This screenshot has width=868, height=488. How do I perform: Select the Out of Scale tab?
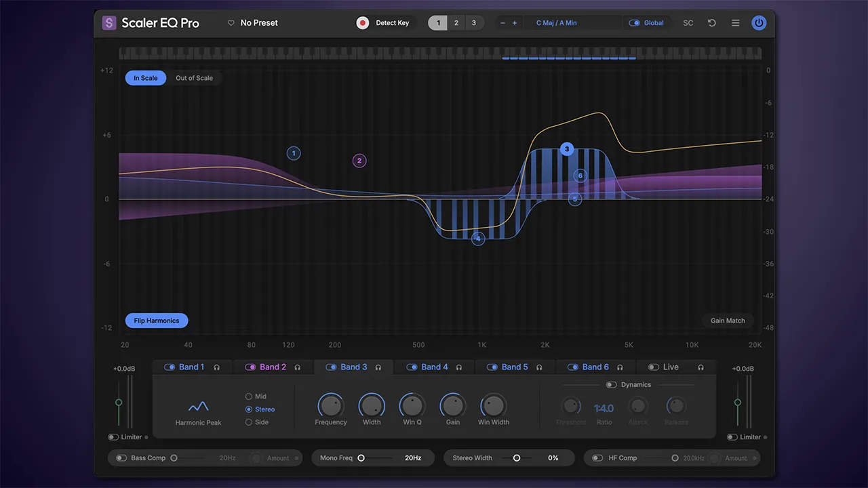[194, 78]
